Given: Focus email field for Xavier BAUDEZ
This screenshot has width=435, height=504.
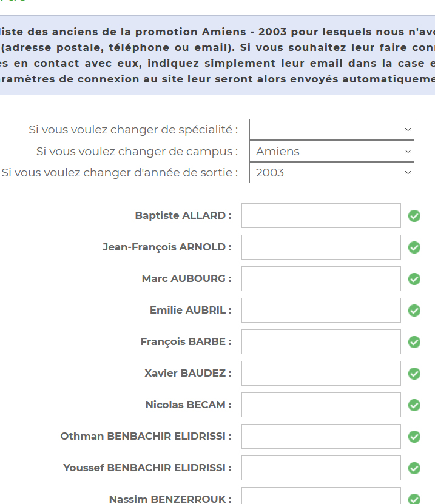Looking at the screenshot, I should (x=321, y=374).
